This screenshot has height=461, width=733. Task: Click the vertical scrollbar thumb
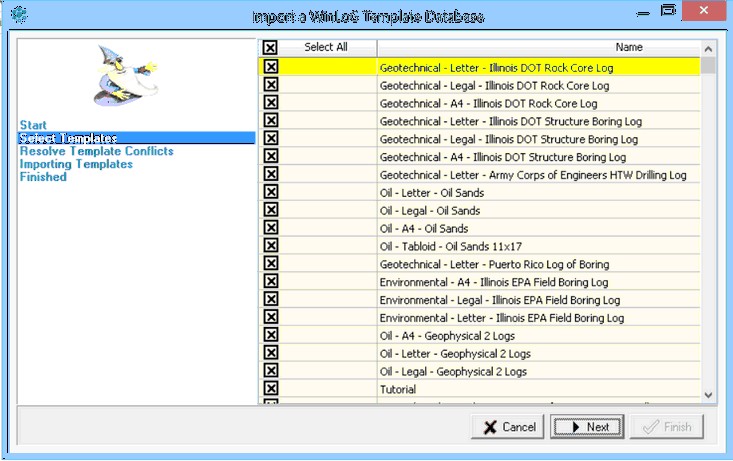click(708, 66)
